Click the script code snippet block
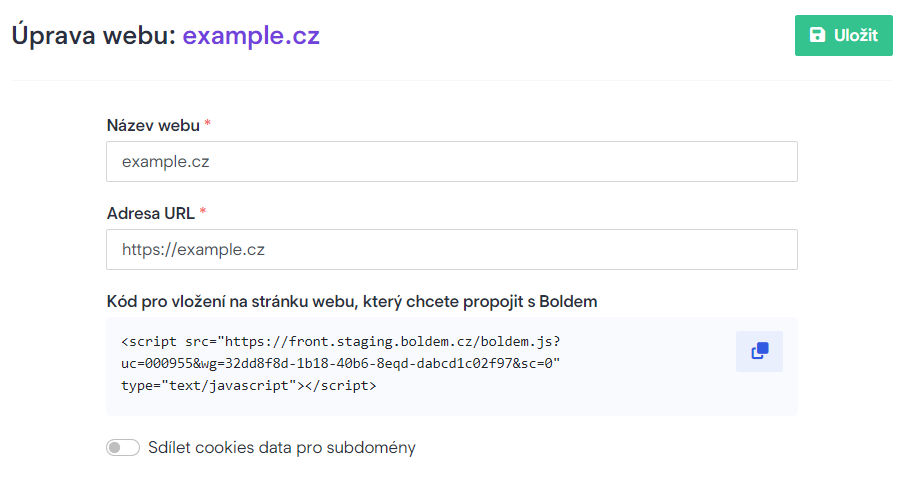This screenshot has height=493, width=906. point(452,366)
